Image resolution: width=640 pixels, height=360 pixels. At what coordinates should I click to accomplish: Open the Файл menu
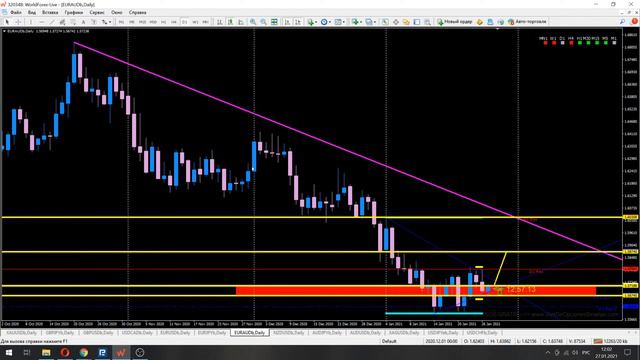click(x=16, y=13)
